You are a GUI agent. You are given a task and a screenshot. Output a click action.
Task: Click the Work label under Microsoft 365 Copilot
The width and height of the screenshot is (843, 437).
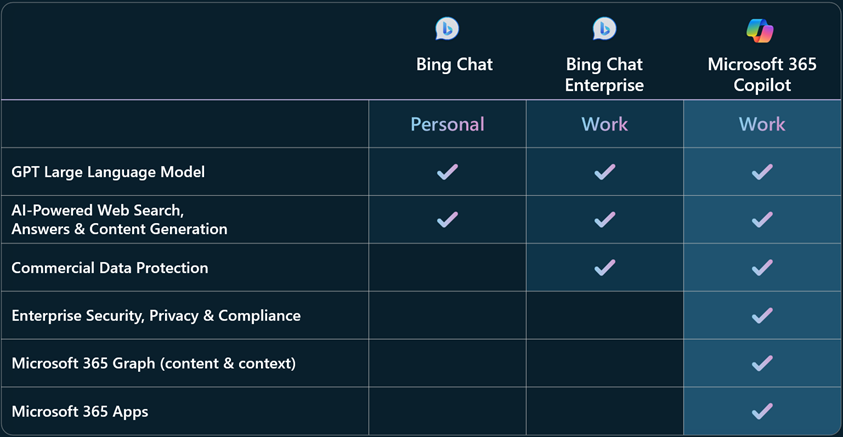pyautogui.click(x=762, y=124)
